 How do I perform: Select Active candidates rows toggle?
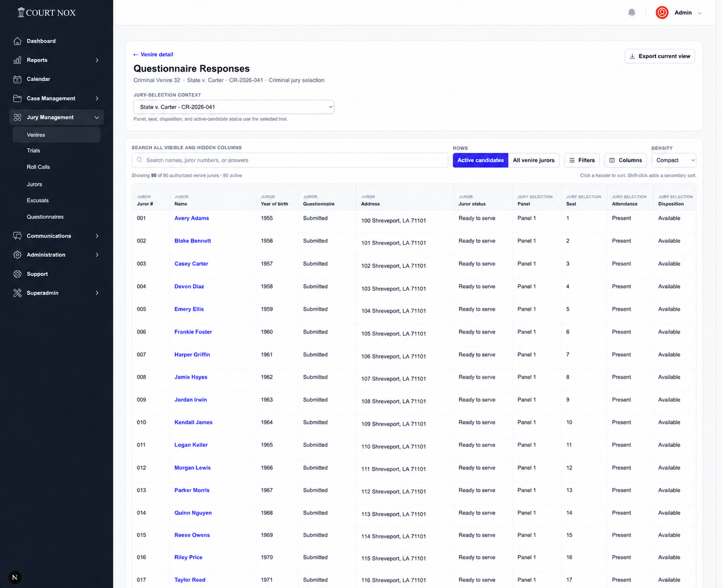[480, 160]
